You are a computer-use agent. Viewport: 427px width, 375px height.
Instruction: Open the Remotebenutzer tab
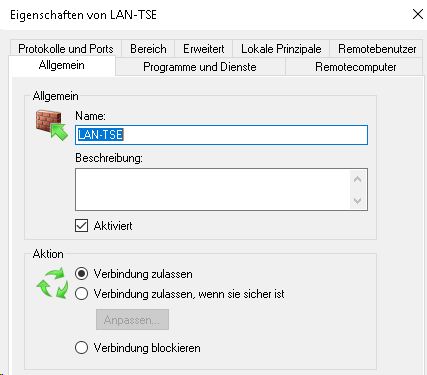[377, 49]
